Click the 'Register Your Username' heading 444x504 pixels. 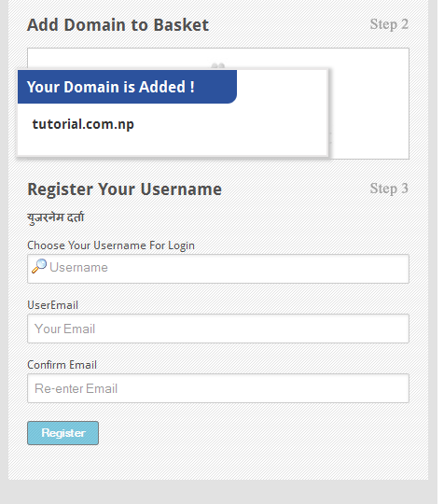125,189
